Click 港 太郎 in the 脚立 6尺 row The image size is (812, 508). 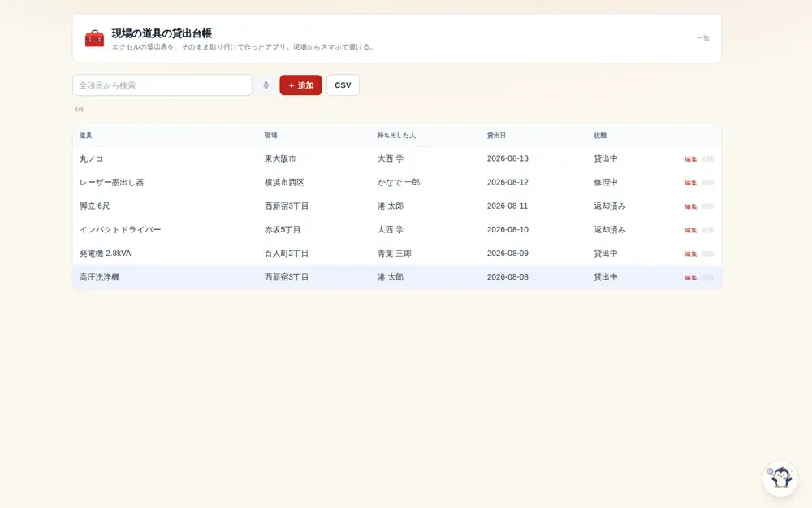tap(391, 206)
